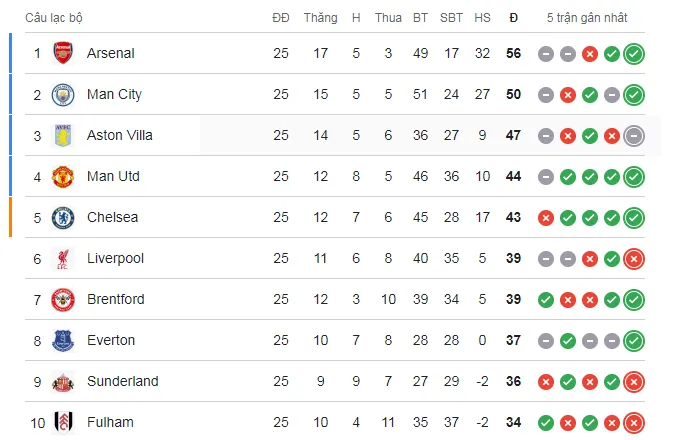Viewport: 688px width, 440px height.
Task: Click the Everton club badge
Action: tap(63, 340)
